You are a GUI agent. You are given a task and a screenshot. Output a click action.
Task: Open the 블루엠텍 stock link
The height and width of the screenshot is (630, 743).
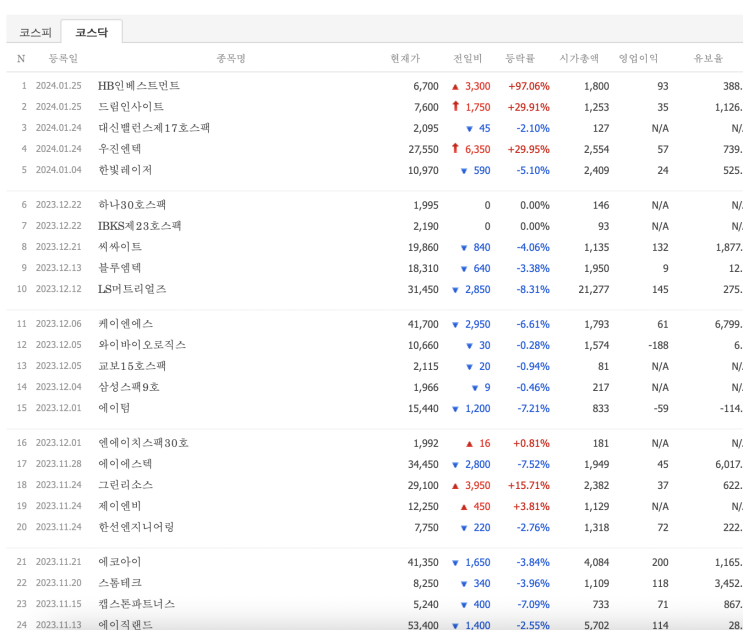coord(119,268)
